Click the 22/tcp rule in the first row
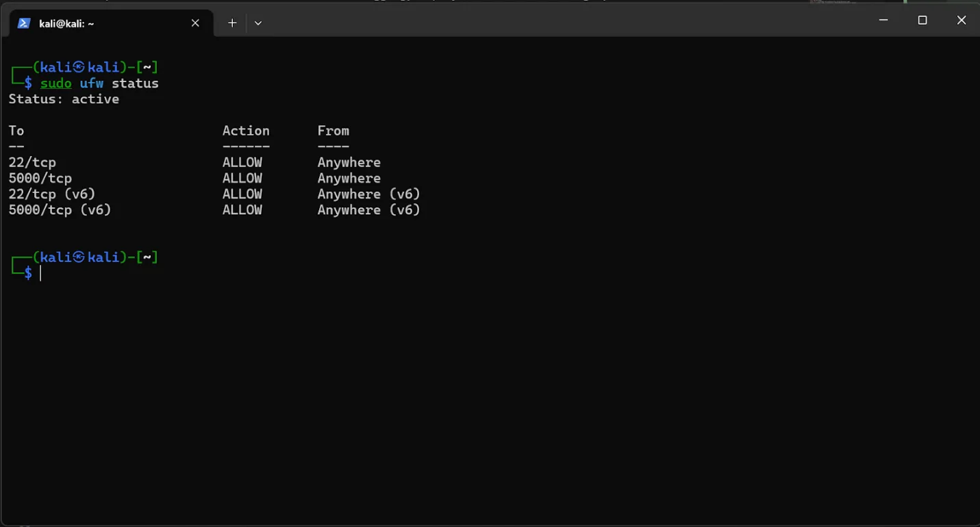This screenshot has height=527, width=980. (32, 163)
